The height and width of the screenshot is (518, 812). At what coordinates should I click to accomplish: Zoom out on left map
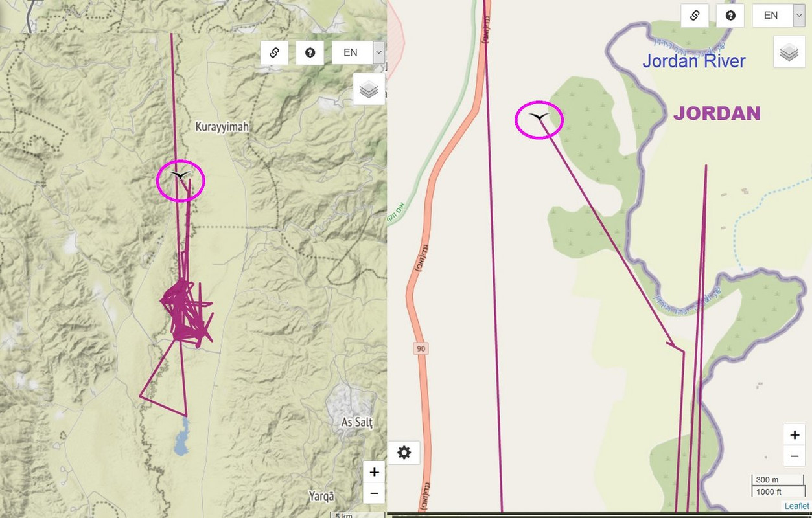[374, 493]
